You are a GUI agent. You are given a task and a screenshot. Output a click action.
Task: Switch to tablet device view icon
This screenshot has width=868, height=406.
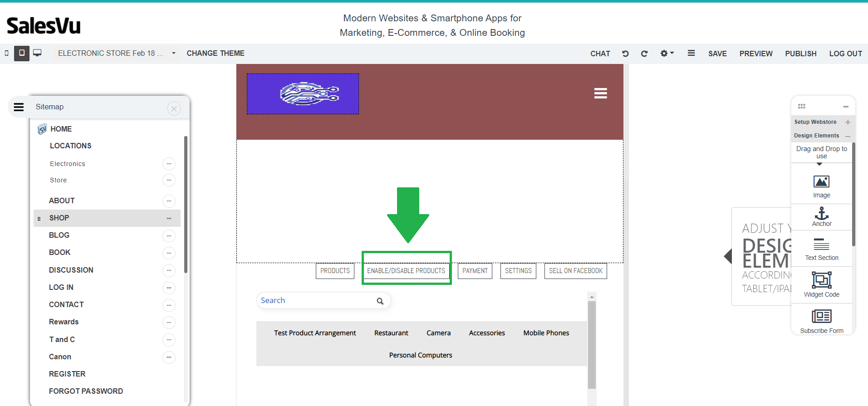tap(21, 53)
